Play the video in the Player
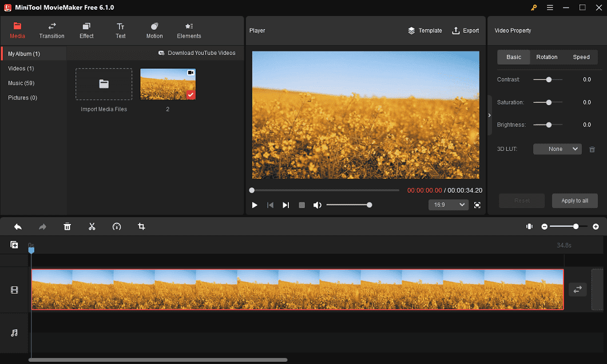This screenshot has width=607, height=364. (x=254, y=205)
